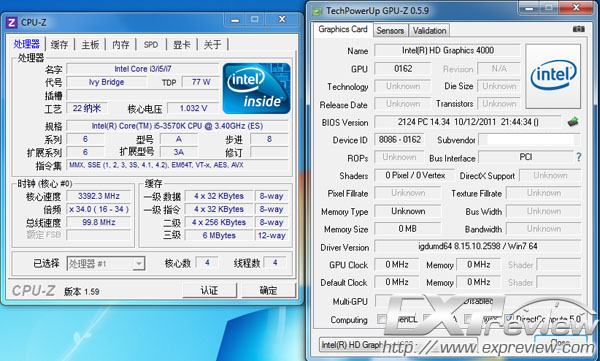Open the 处理器 #1 selection dropdown

coord(106,263)
